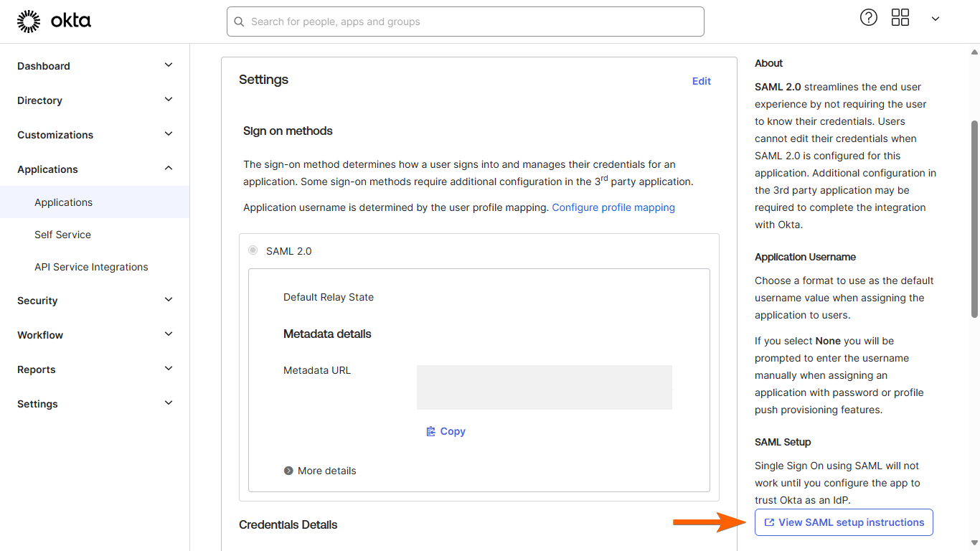Click the page vertical scrollbar
This screenshot has height=551, width=980.
(x=974, y=215)
